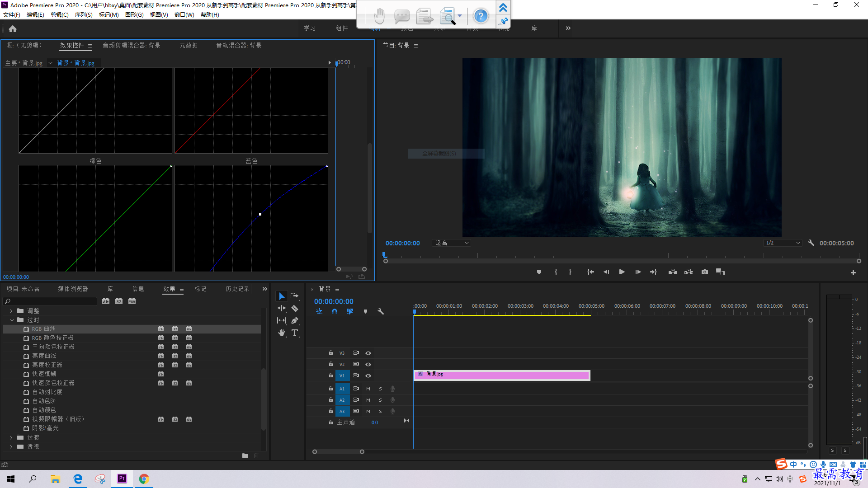Play the program monitor
The width and height of the screenshot is (868, 488).
tap(622, 272)
